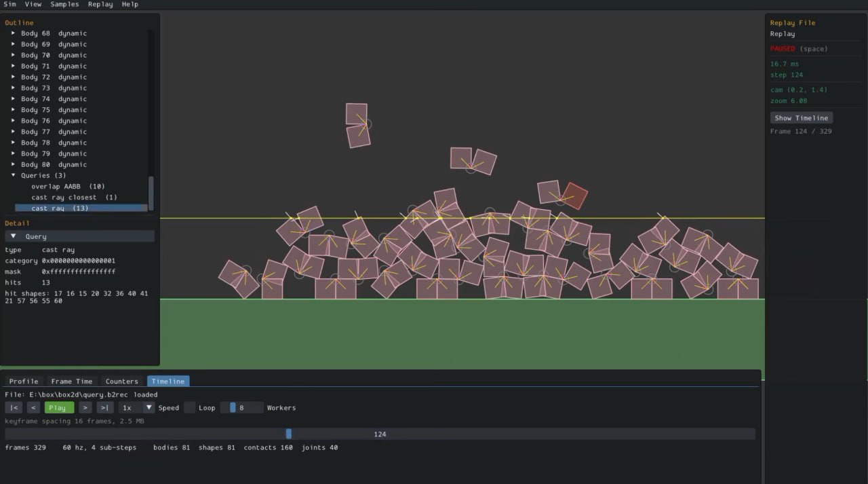Expand Body 75 tree node
Screen dimensions: 868x484
(x=14, y=109)
